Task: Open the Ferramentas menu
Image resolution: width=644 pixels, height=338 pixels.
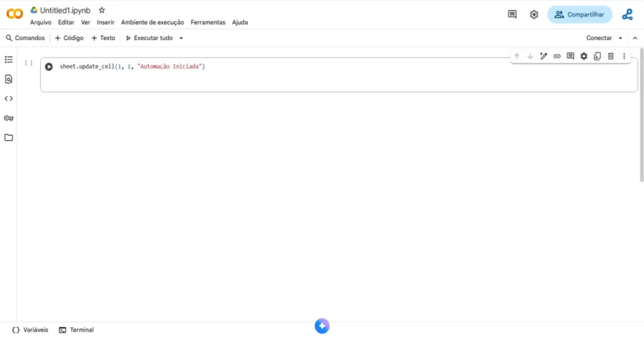Action: point(208,22)
